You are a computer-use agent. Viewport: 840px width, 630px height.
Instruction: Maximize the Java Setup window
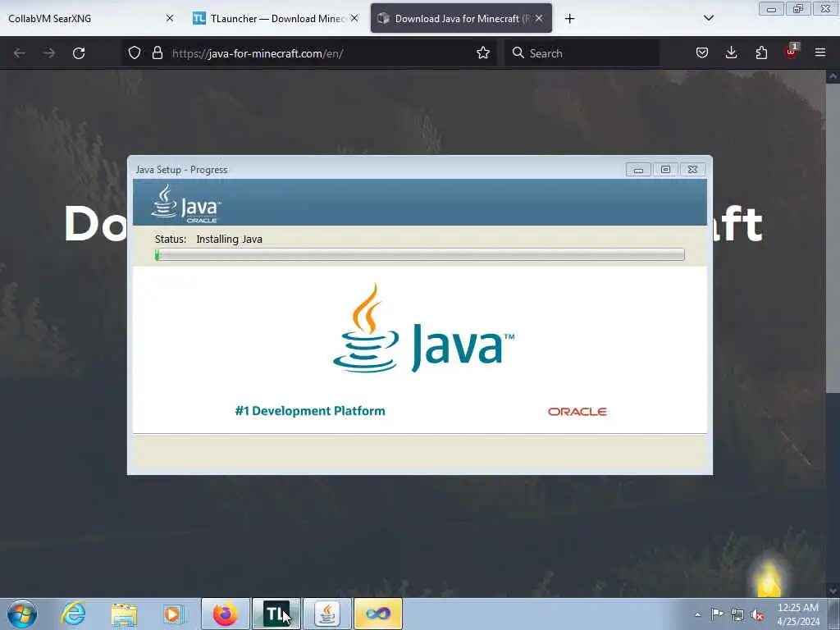pos(665,170)
